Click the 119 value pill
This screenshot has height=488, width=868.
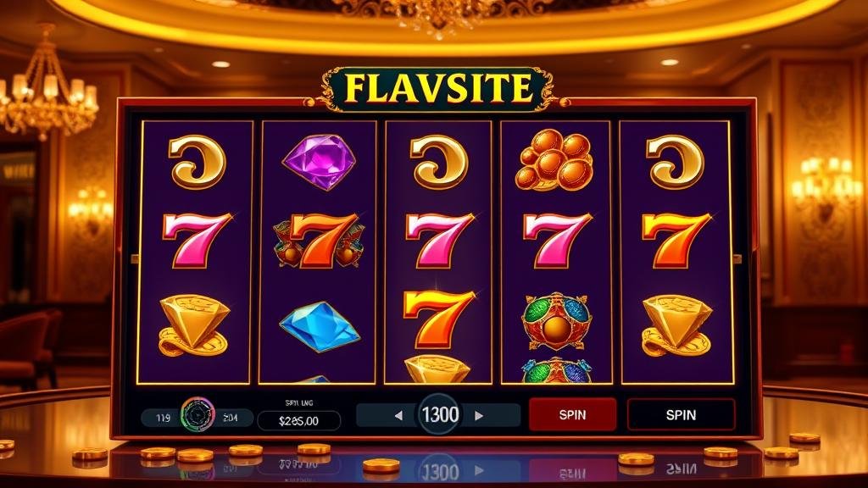162,419
